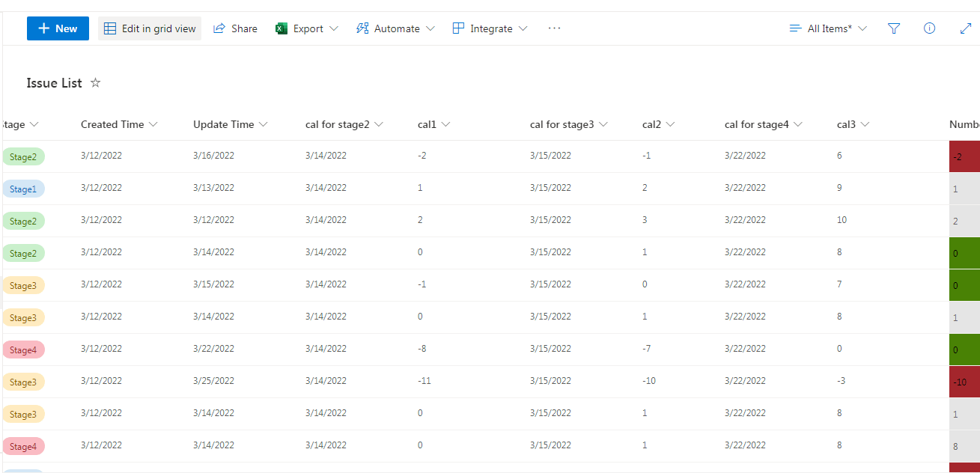Click Stage4 pill with 3/22/2022 update
Image resolution: width=980 pixels, height=473 pixels.
tap(23, 350)
